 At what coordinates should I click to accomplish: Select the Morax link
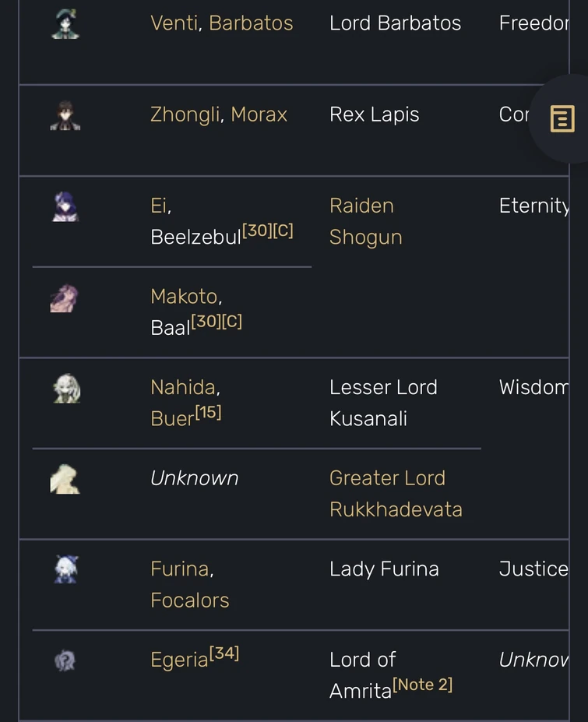coord(259,114)
